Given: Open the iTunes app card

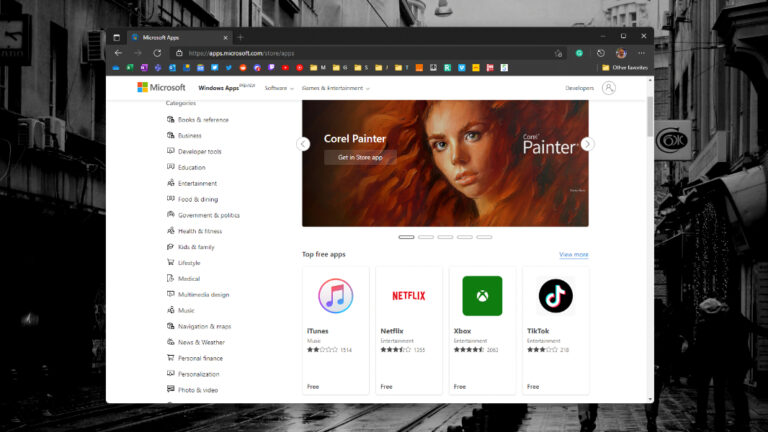Looking at the screenshot, I should pyautogui.click(x=336, y=330).
